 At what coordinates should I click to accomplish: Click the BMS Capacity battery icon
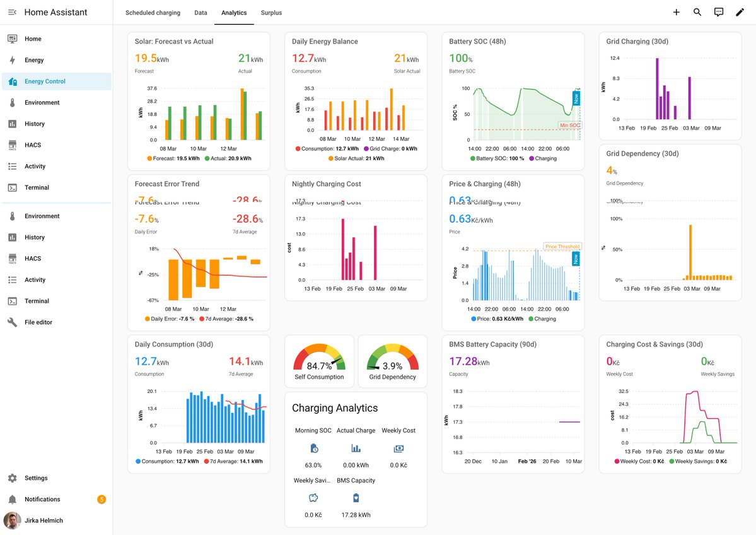356,497
